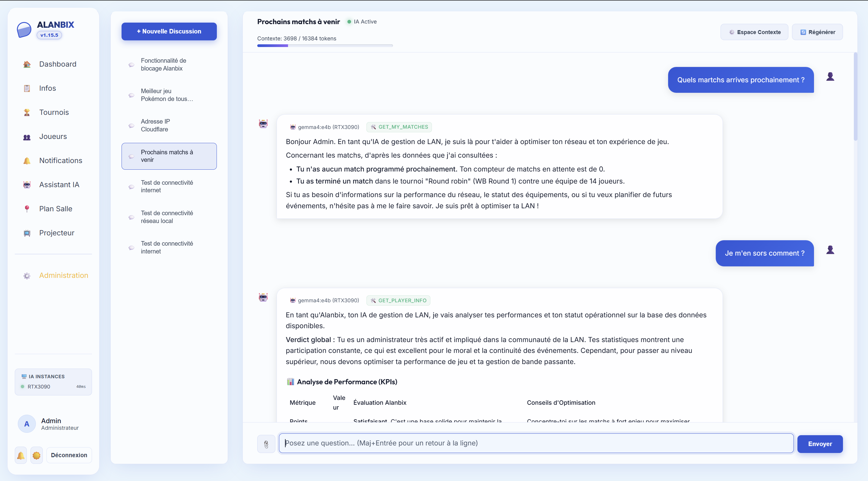Click the bot avatar of GET_MY_MATCHES reply
Screen dimensions: 868x481
click(263, 124)
